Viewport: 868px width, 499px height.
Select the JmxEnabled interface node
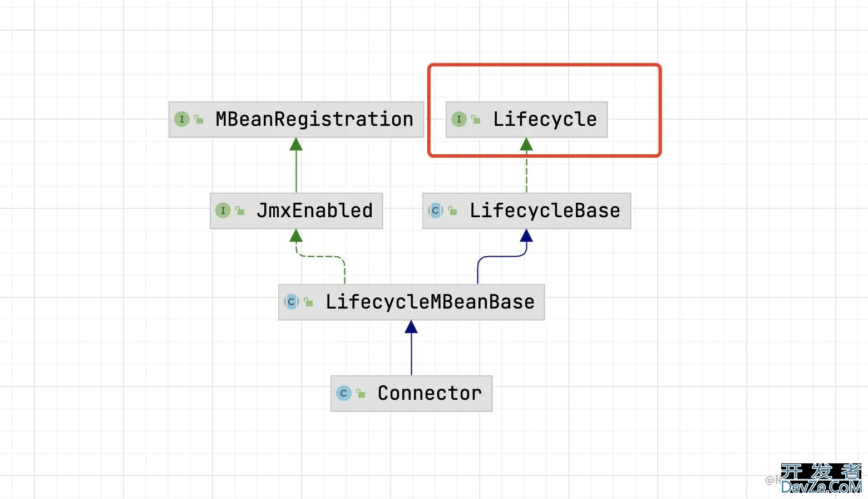[x=296, y=211]
